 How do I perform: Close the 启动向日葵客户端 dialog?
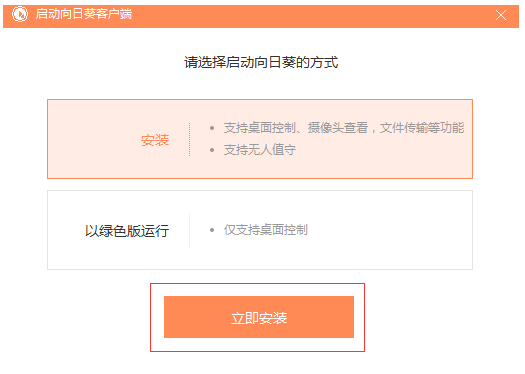pos(501,15)
